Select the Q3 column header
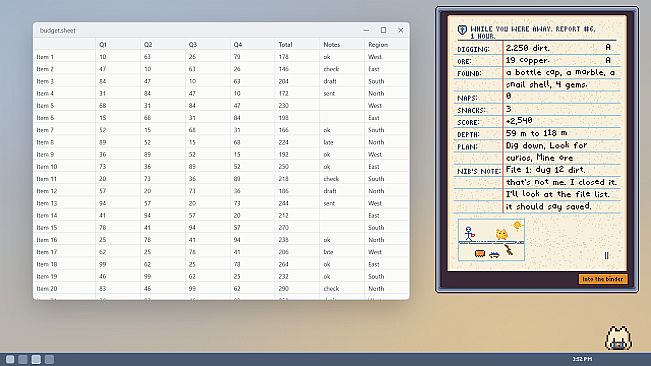651x366 pixels. pyautogui.click(x=193, y=44)
